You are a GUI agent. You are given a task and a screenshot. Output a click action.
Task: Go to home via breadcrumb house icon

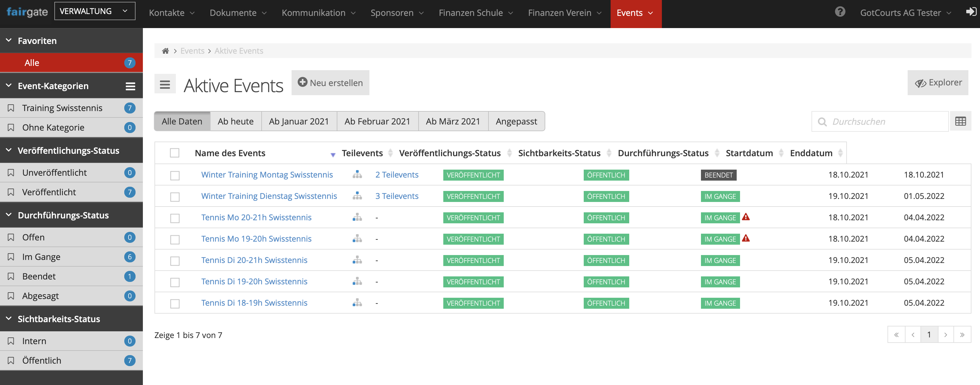click(165, 51)
